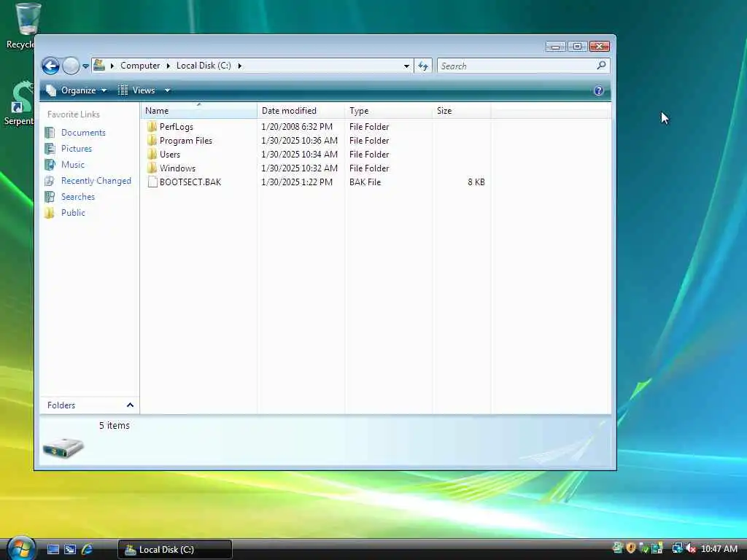Launch Internet Explorer from Quick Launch

point(87,550)
